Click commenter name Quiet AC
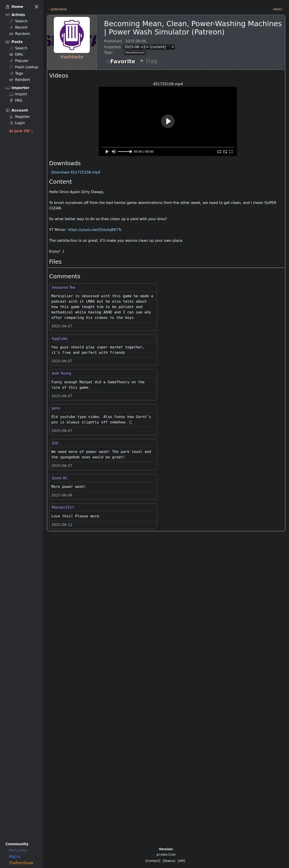289x868 pixels. [60, 478]
